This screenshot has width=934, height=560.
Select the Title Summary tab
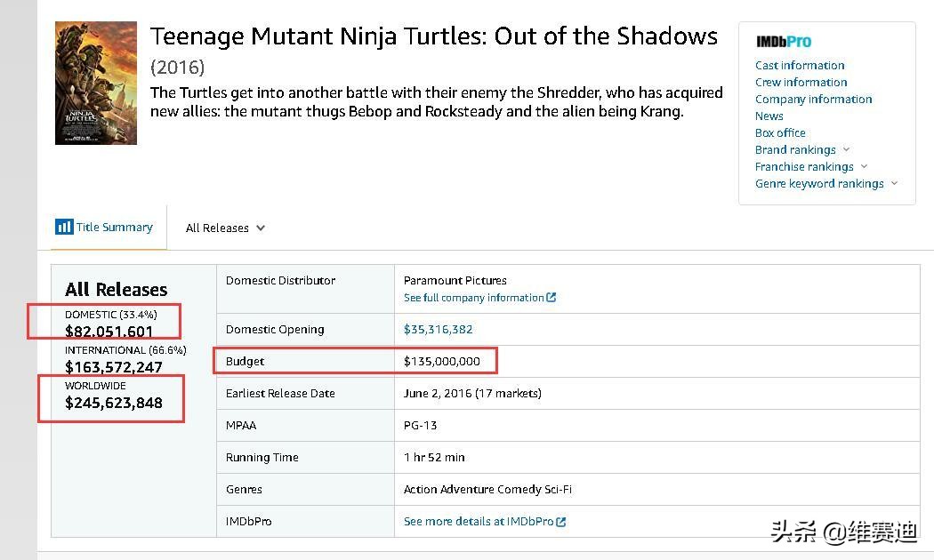[x=114, y=228]
